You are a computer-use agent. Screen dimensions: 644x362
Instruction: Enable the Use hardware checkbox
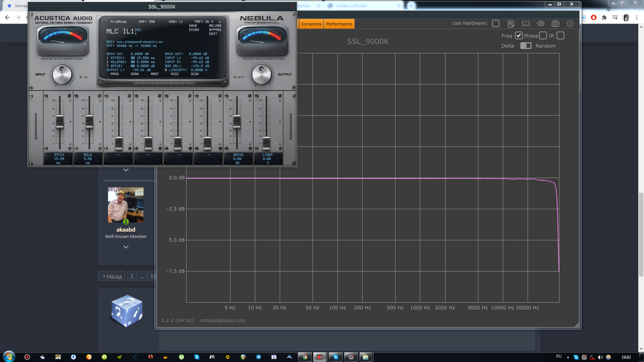496,23
